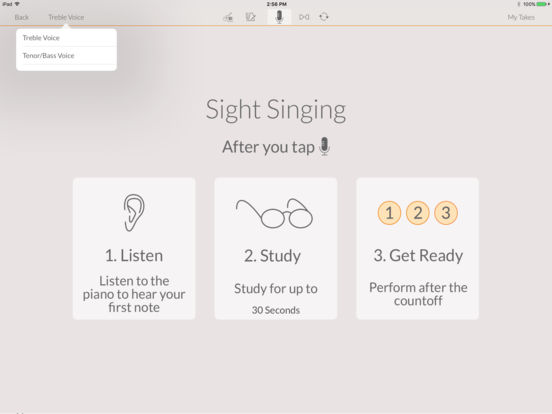Select the '3. Get Ready' instruction card
This screenshot has height=414, width=552.
click(418, 249)
